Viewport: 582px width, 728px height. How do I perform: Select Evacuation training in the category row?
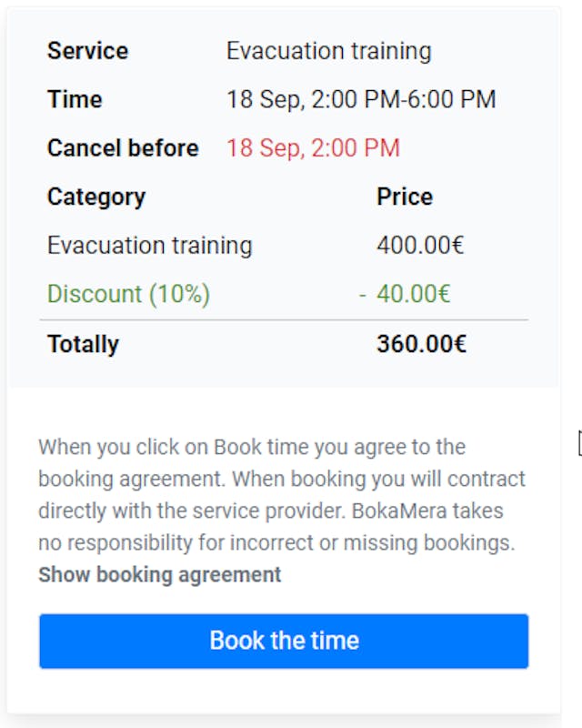tap(149, 245)
